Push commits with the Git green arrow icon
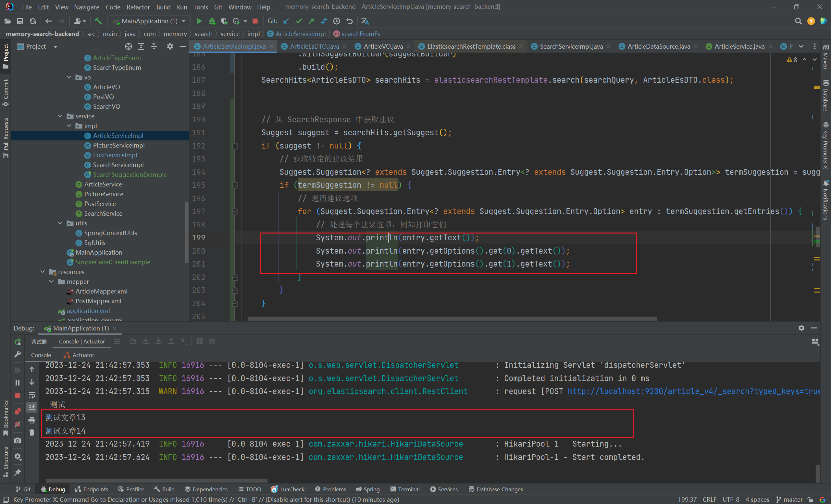The width and height of the screenshot is (831, 504). (311, 21)
